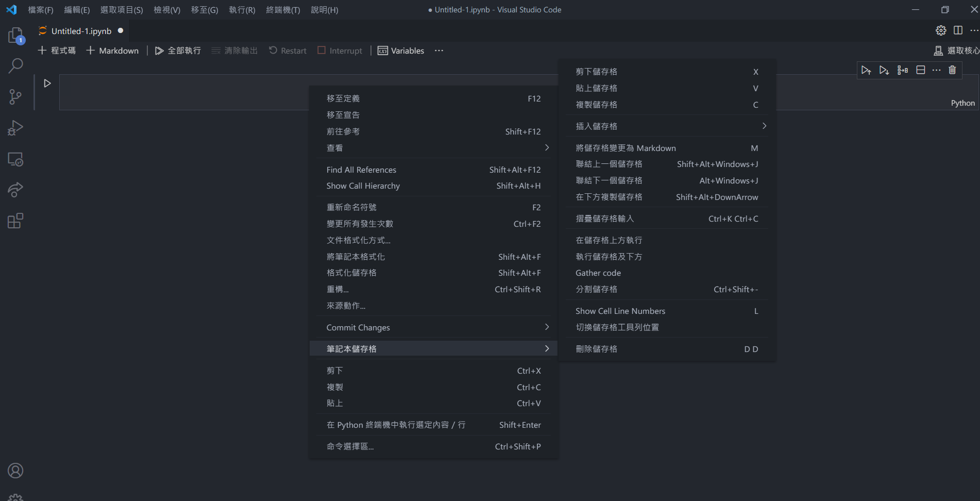Choose 貼上 with Ctrl+V shortcut
The image size is (980, 501).
[434, 403]
